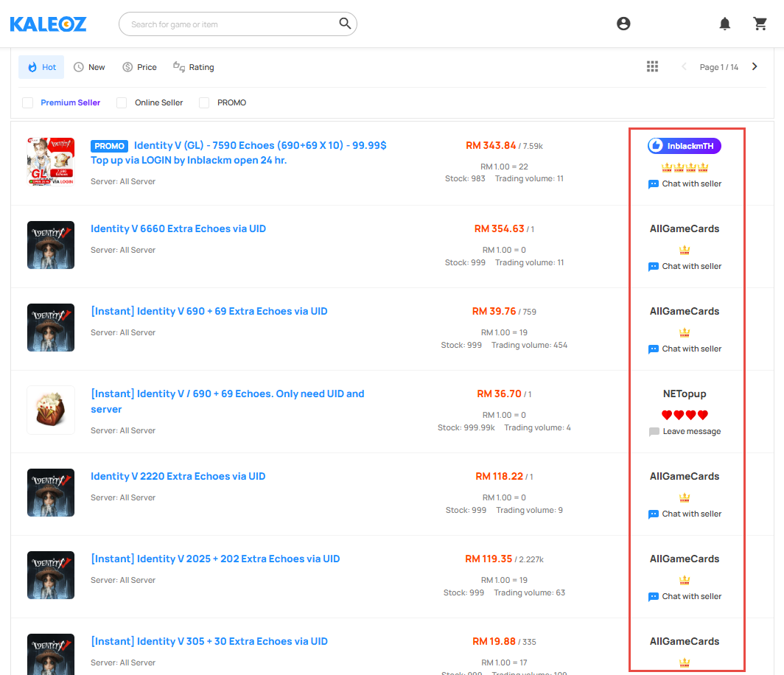Click the echoes bag thumbnail for NETopup listing
Screen dimensions: 784x675
tap(51, 410)
